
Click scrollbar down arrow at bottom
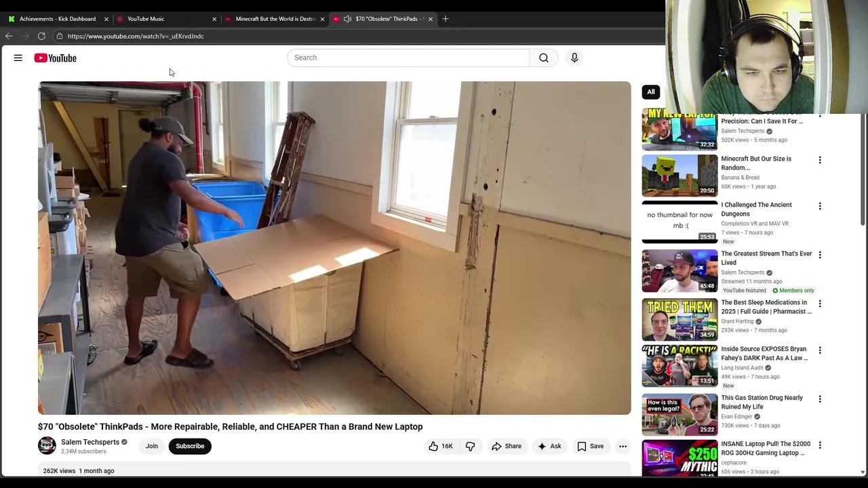pos(863,472)
